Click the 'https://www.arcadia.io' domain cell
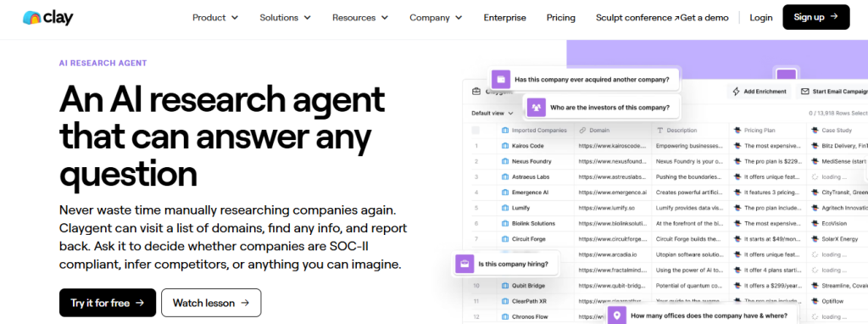Screen dimensions: 868x324 coord(613,254)
